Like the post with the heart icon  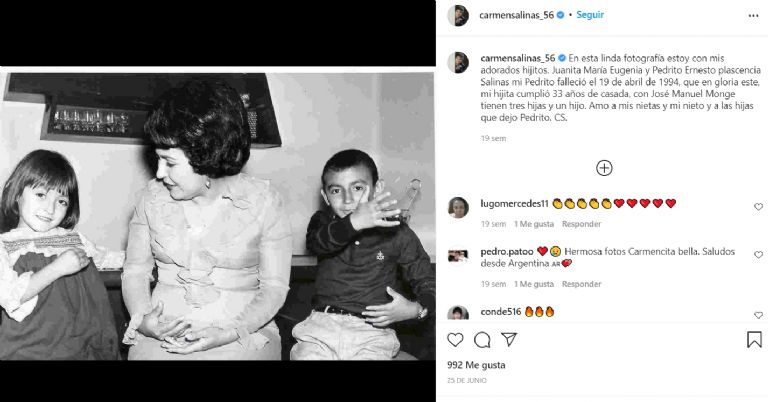[455, 339]
